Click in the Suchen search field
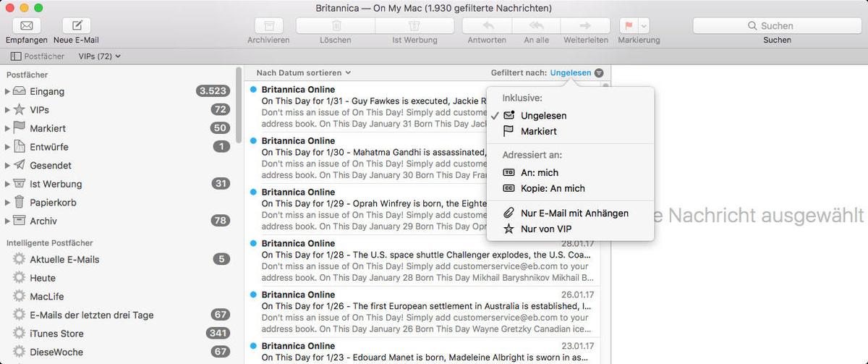This screenshot has height=364, width=868. click(777, 25)
